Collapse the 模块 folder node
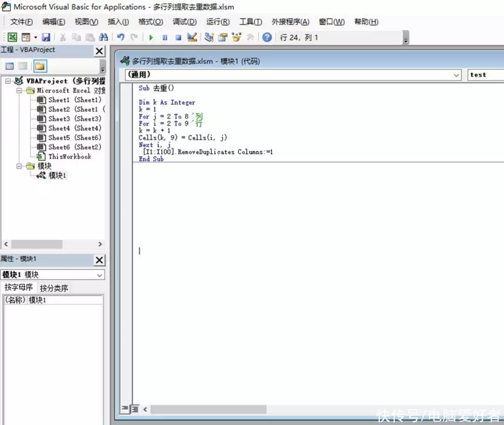The image size is (504, 425). (19, 166)
